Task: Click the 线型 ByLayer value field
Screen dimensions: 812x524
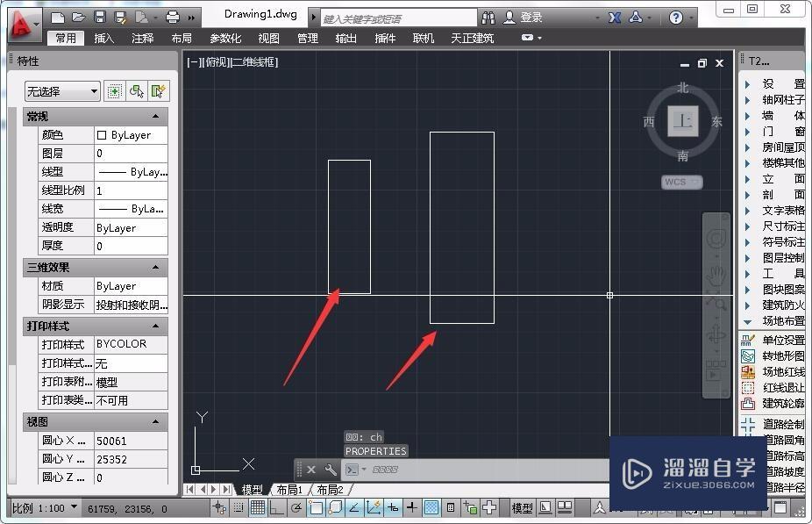Action: 131,171
